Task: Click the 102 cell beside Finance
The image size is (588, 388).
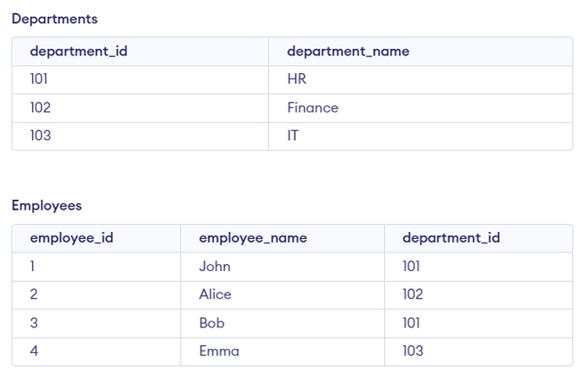Action: coord(40,108)
